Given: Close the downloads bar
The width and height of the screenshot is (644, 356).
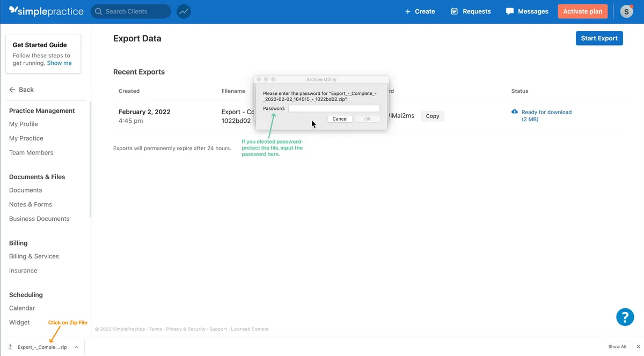Looking at the screenshot, I should click(x=638, y=347).
